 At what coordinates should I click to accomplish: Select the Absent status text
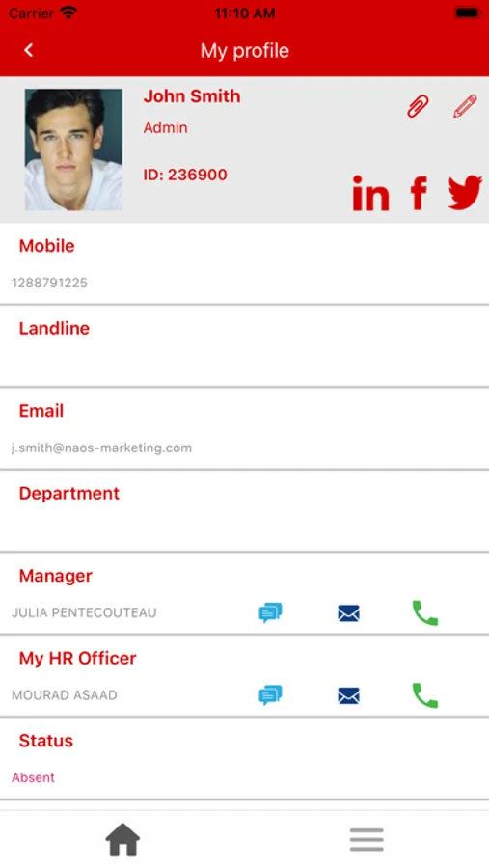coord(33,777)
